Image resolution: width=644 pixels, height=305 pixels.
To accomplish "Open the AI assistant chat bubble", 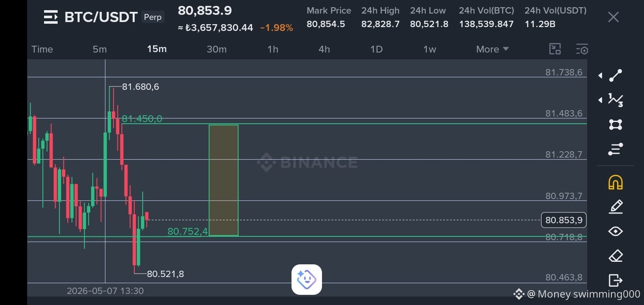I will (x=307, y=280).
